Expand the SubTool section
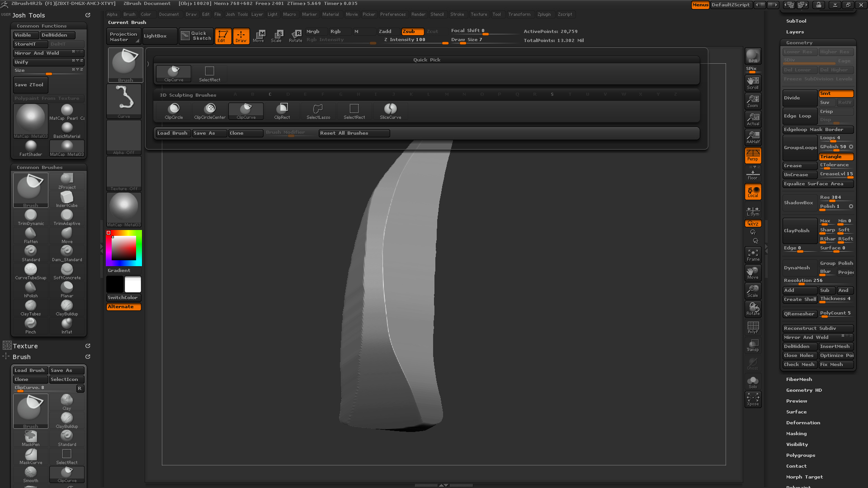The width and height of the screenshot is (868, 488). (x=796, y=21)
